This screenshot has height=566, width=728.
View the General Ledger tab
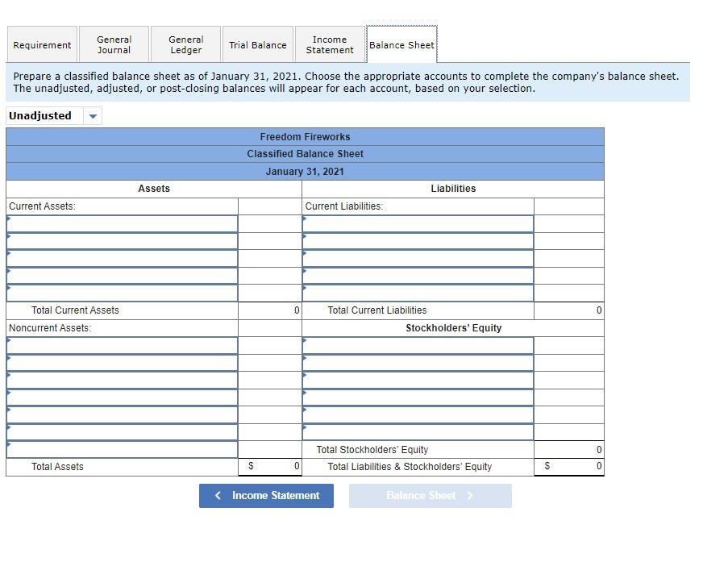coord(185,44)
